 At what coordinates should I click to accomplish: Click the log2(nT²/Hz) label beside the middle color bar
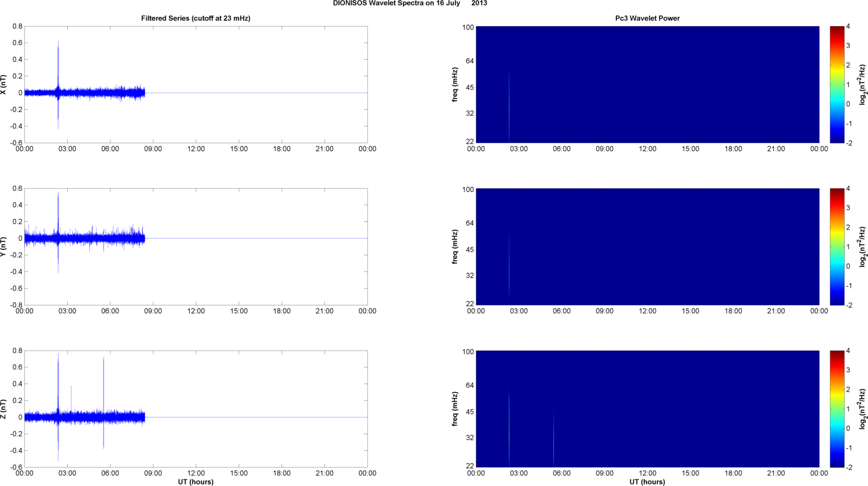tap(862, 246)
